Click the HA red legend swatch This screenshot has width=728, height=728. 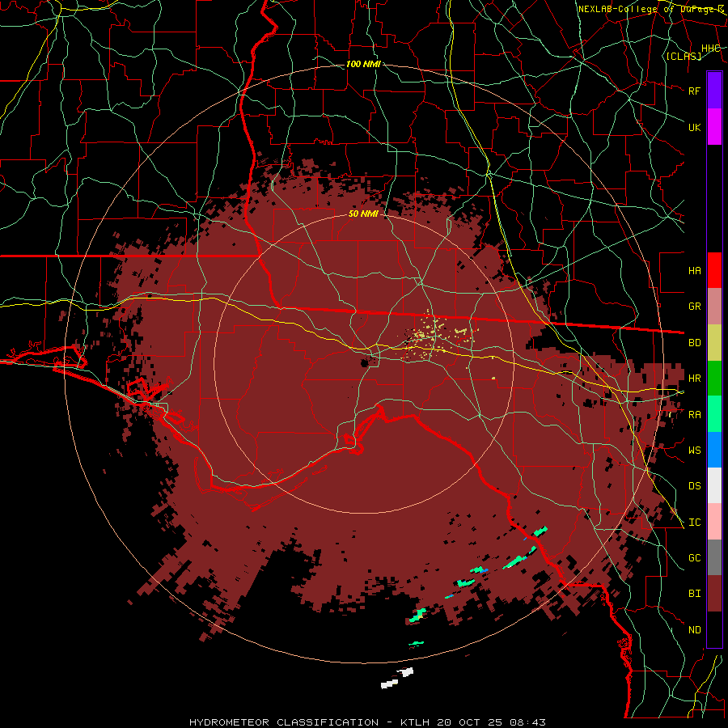pos(714,270)
